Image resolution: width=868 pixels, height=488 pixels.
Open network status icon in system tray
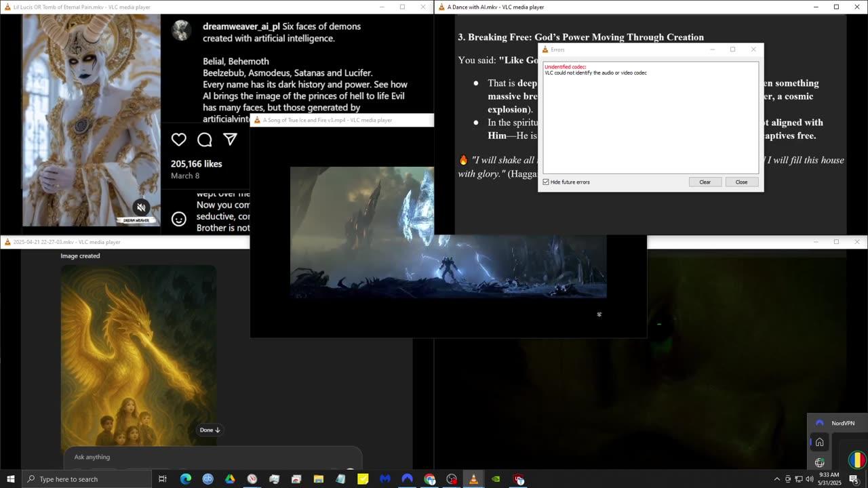coord(798,479)
